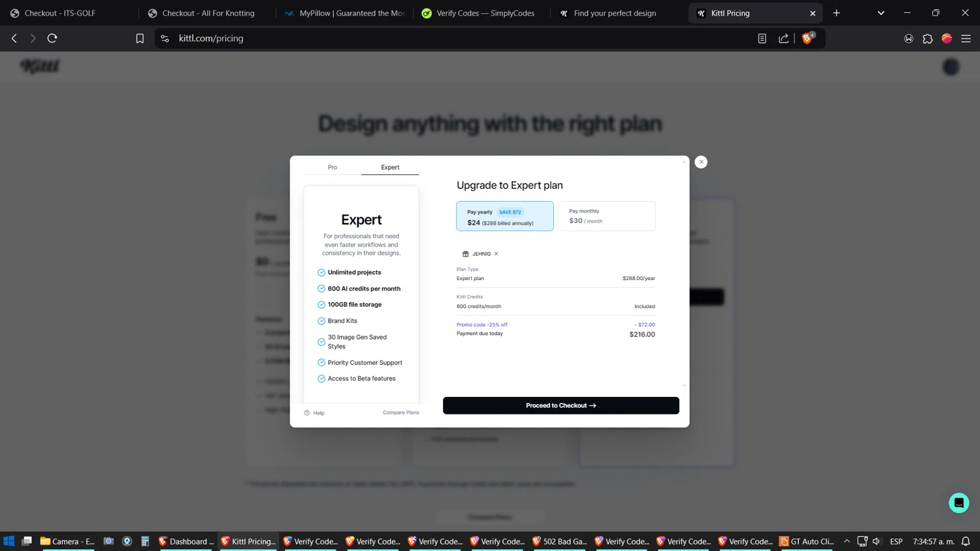Open the Intercom chat bubble
Image resolution: width=980 pixels, height=551 pixels.
pyautogui.click(x=959, y=503)
